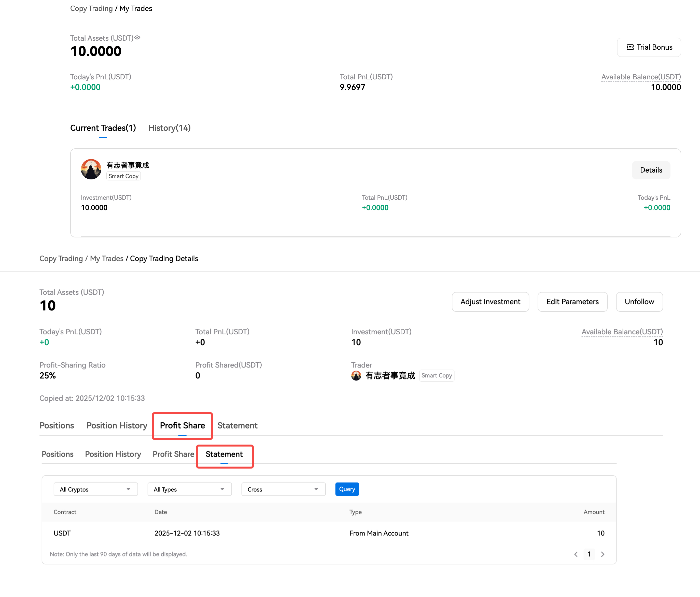Click the Trial Bonus ticket icon
Viewport: 700px width, 597px height.
click(x=630, y=47)
